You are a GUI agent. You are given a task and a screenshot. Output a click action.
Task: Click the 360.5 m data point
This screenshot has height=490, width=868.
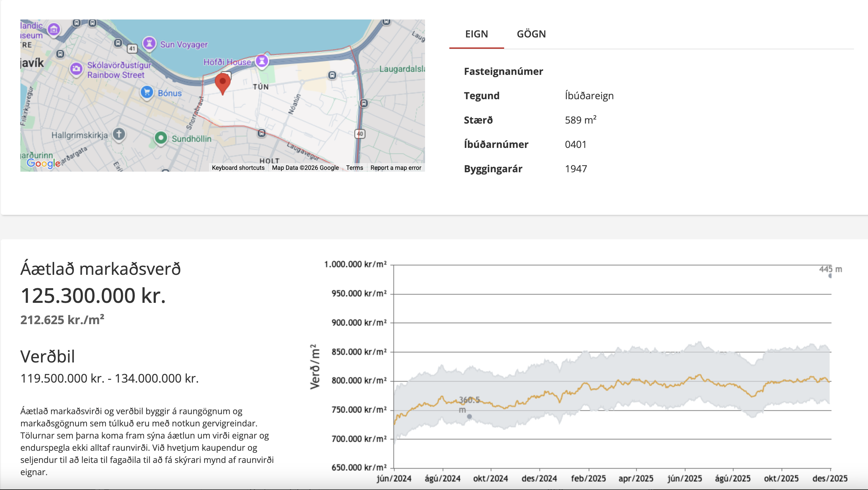pyautogui.click(x=469, y=417)
